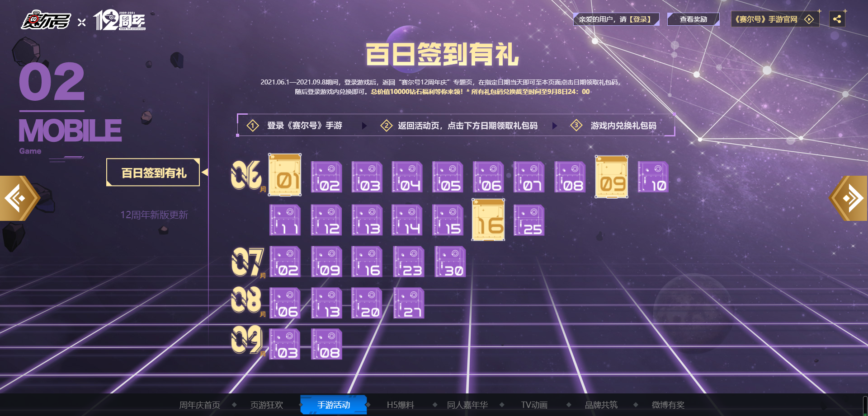
Task: Claim the golden June 01 gift card
Action: 285,175
